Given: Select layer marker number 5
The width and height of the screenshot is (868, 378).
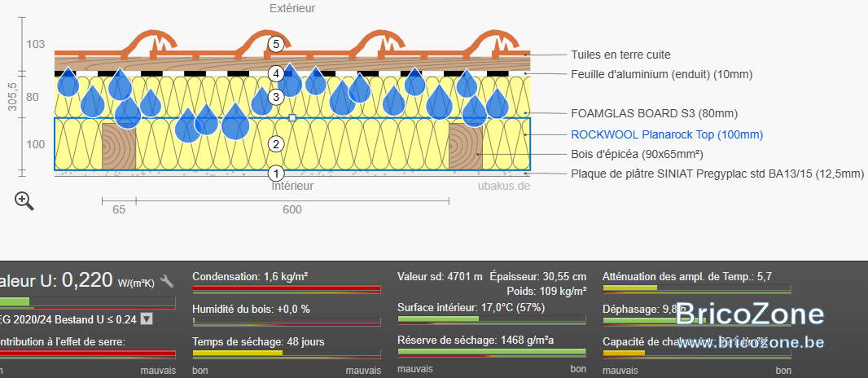Looking at the screenshot, I should pyautogui.click(x=276, y=44).
